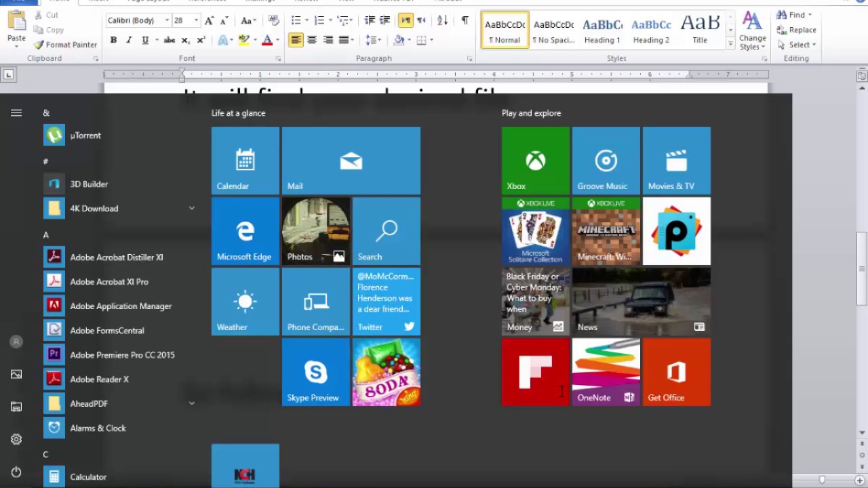868x488 pixels.
Task: Toggle Bold formatting
Action: 113,40
